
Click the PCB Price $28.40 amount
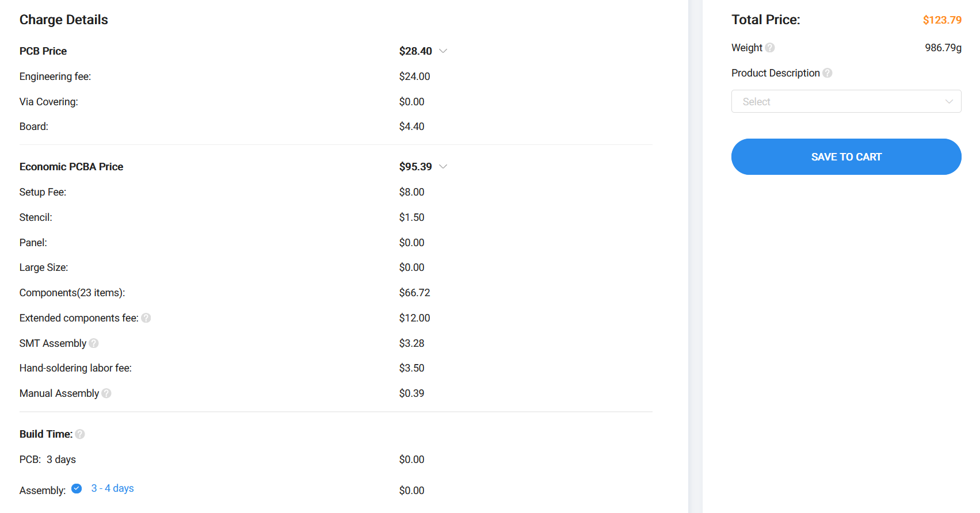pos(415,51)
